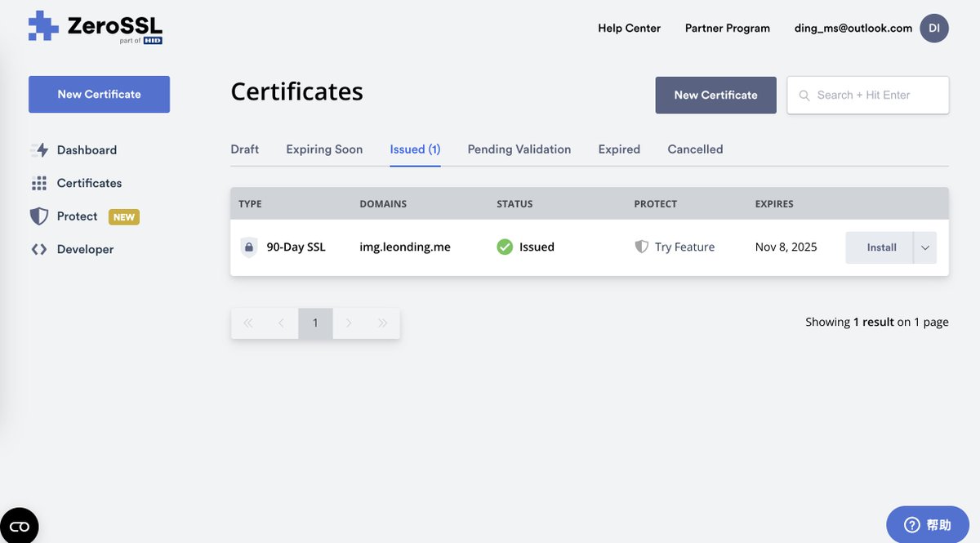Click the img.leonding.me domain
This screenshot has height=543, width=980.
(x=405, y=247)
